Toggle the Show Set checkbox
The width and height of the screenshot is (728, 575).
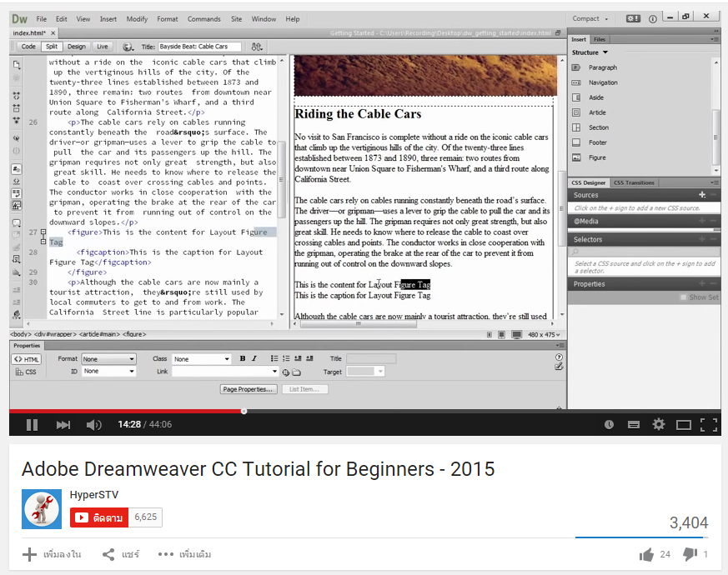[683, 297]
